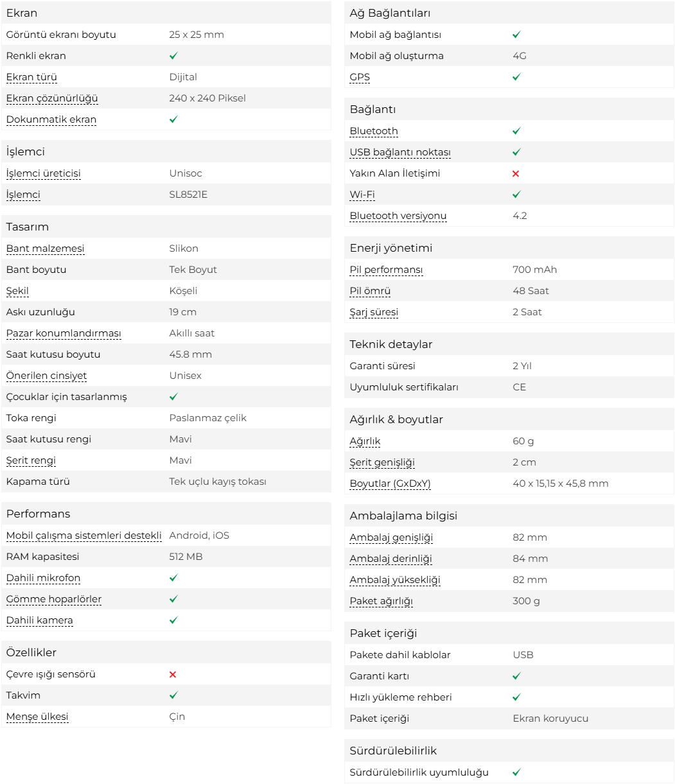Screen dimensions: 675x784
Task: Click the checkmark for Çocuklar için tasarlanmış
Action: pyautogui.click(x=173, y=397)
